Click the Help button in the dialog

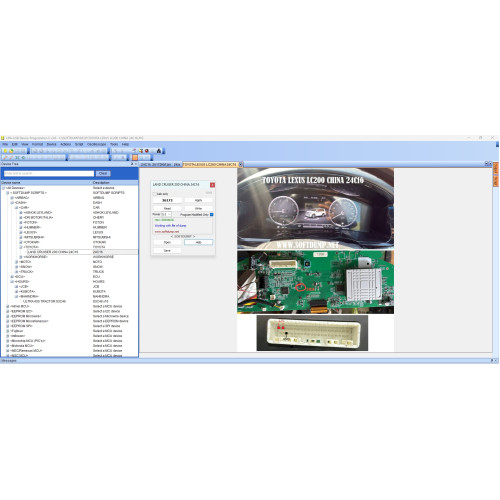(198, 242)
